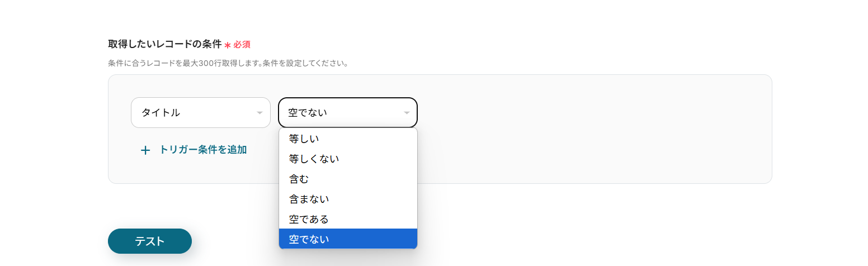Image resolution: width=868 pixels, height=266 pixels.
Task: Click the red asterisk required marker
Action: pos(228,45)
